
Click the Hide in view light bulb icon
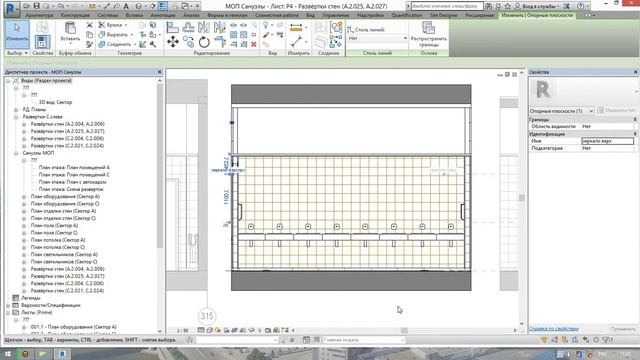tap(266, 25)
